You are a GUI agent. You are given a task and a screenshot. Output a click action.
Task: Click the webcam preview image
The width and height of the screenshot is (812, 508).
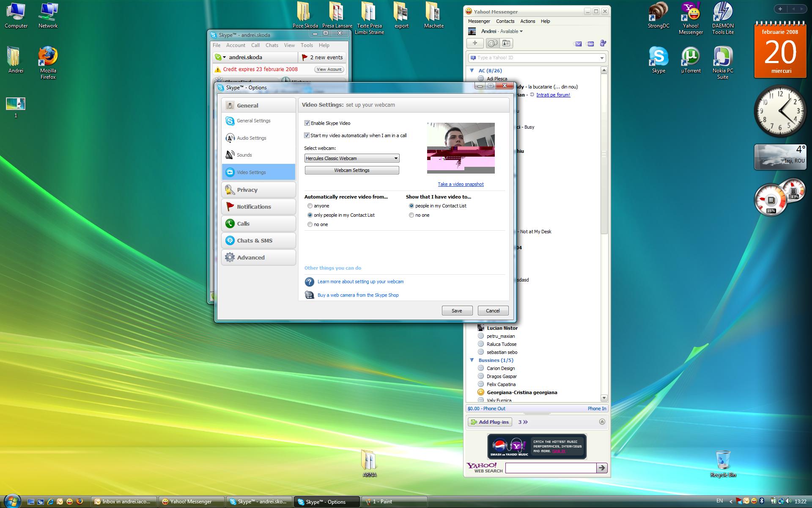(461, 148)
